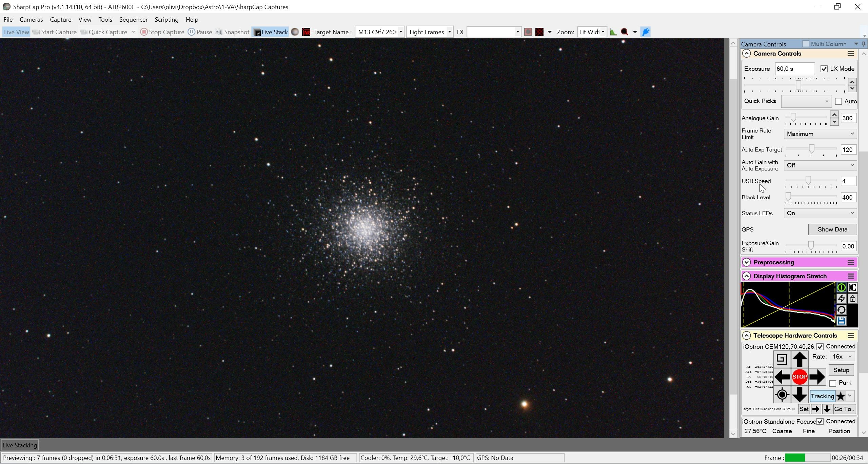Open the Scripting menu
Viewport: 868px width, 464px height.
(x=166, y=20)
